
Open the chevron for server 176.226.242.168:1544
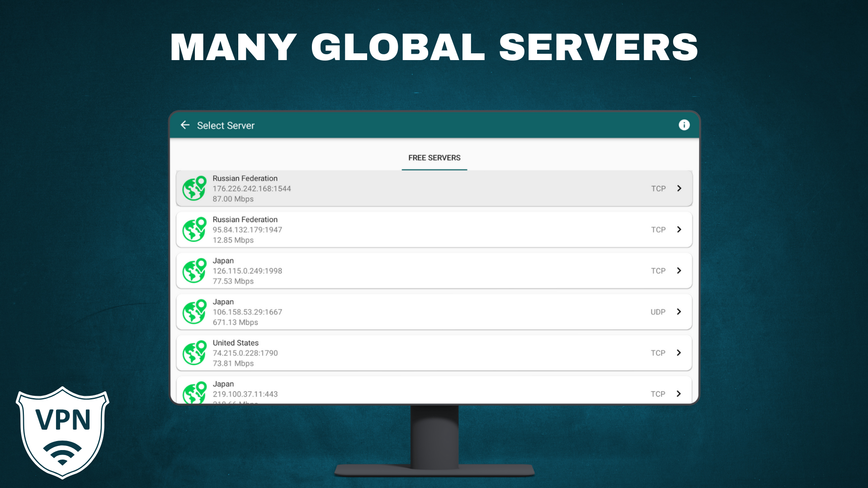(x=679, y=188)
